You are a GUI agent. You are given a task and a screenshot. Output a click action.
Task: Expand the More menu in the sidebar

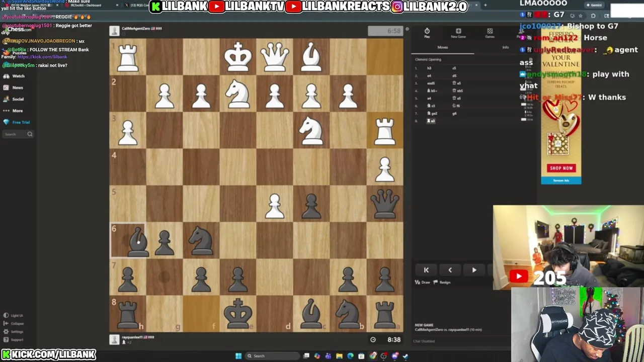(14, 111)
